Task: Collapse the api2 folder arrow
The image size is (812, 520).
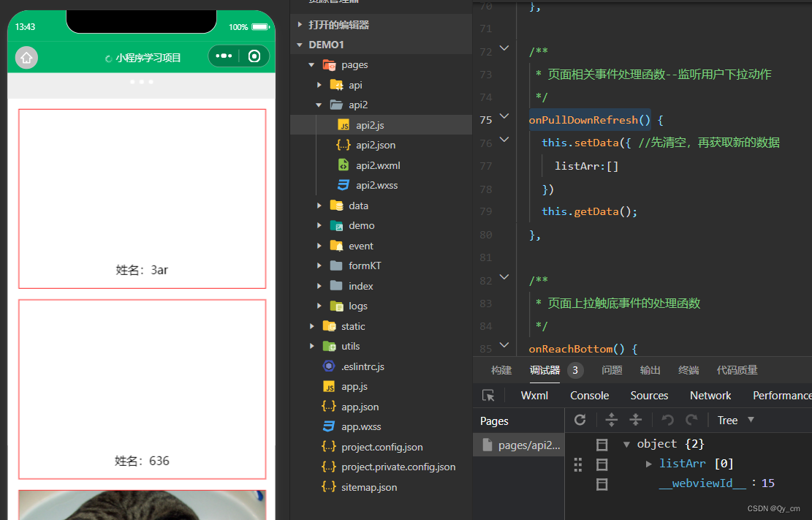Action: click(x=319, y=105)
